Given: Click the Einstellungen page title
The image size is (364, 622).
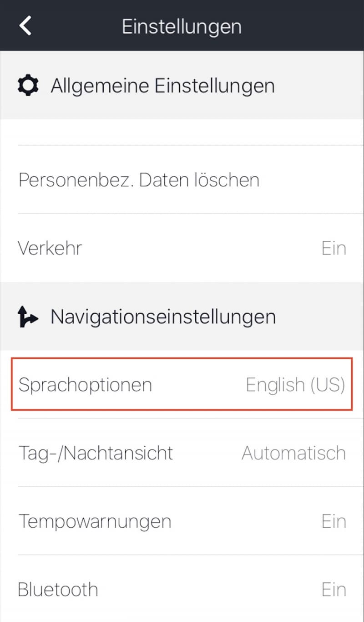Looking at the screenshot, I should point(182,26).
